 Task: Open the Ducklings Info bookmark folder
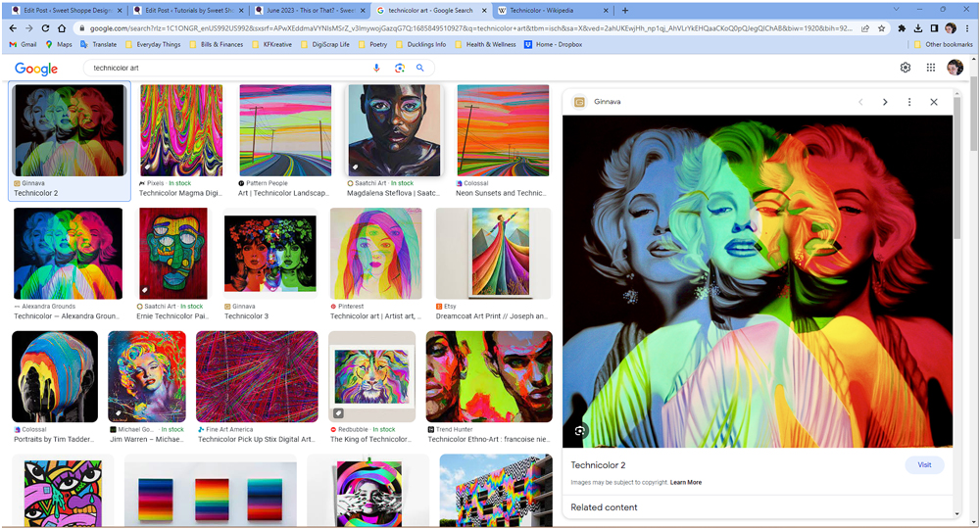pos(420,44)
